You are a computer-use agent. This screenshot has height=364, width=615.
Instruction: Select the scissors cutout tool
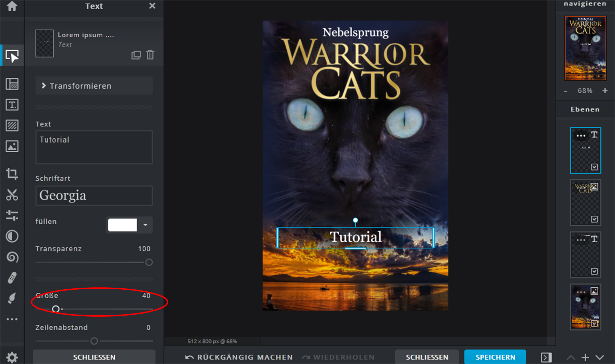pyautogui.click(x=12, y=195)
